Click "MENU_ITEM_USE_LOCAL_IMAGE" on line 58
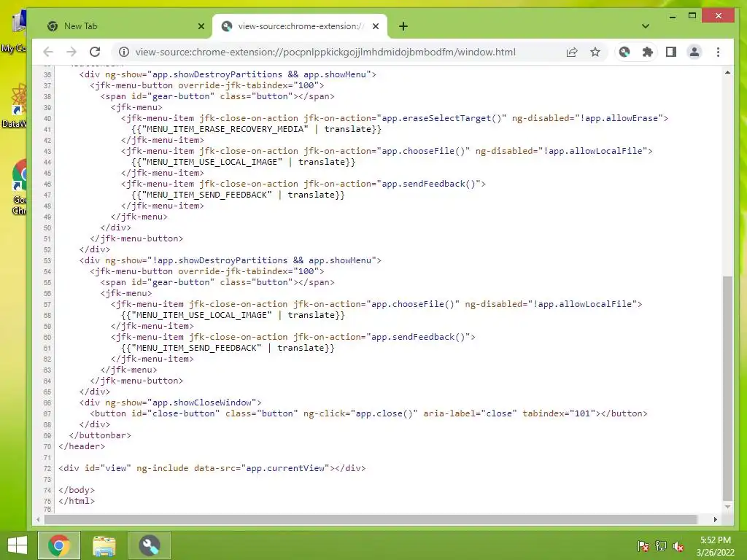 [201, 315]
